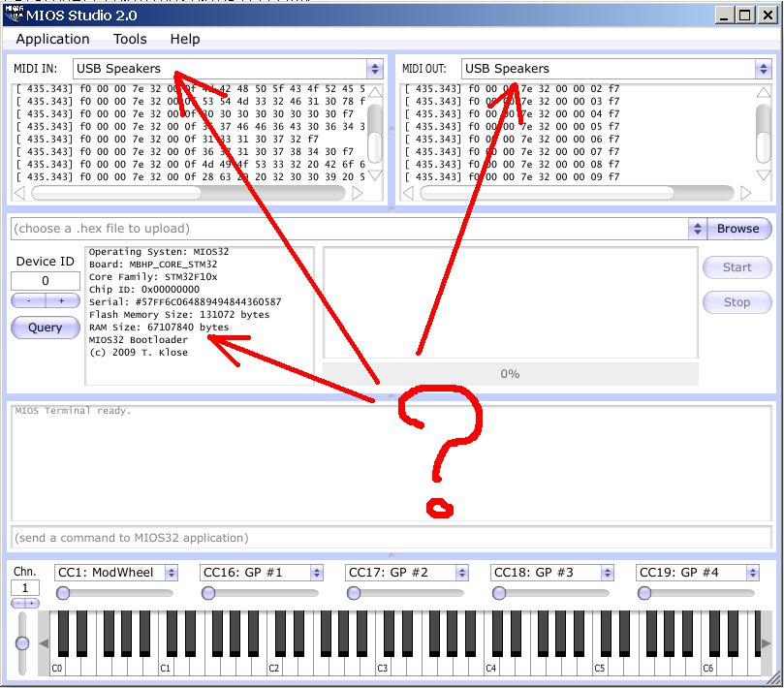Maximize the MIOS Studio window

(x=744, y=15)
